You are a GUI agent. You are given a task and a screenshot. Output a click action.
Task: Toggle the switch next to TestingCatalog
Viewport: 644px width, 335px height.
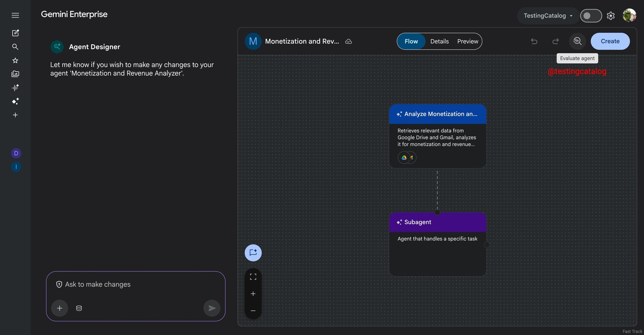(591, 15)
